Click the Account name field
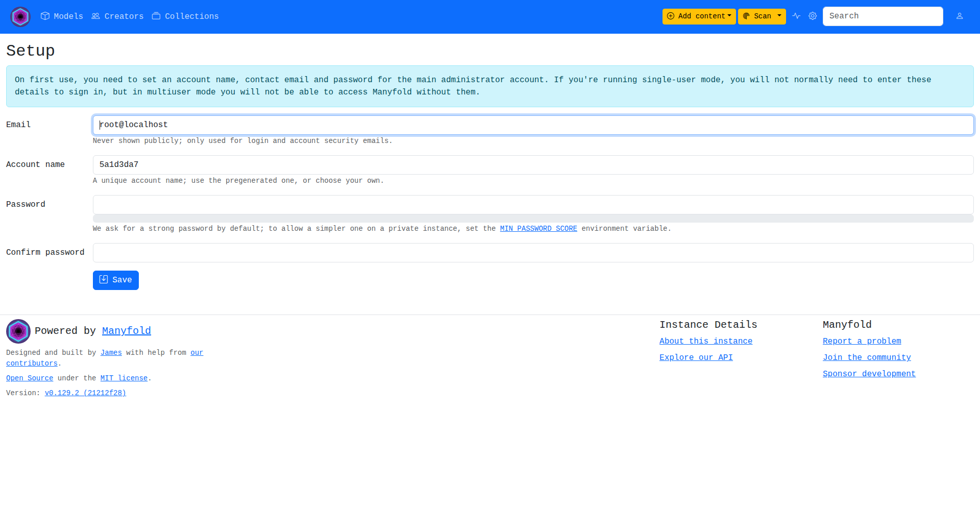The height and width of the screenshot is (507, 980). 533,165
